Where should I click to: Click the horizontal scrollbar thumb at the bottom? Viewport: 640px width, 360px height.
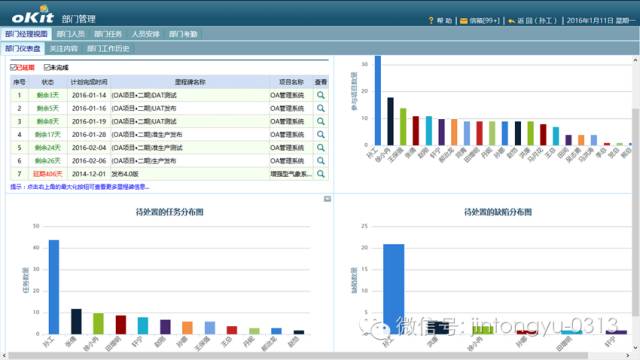coord(298,356)
